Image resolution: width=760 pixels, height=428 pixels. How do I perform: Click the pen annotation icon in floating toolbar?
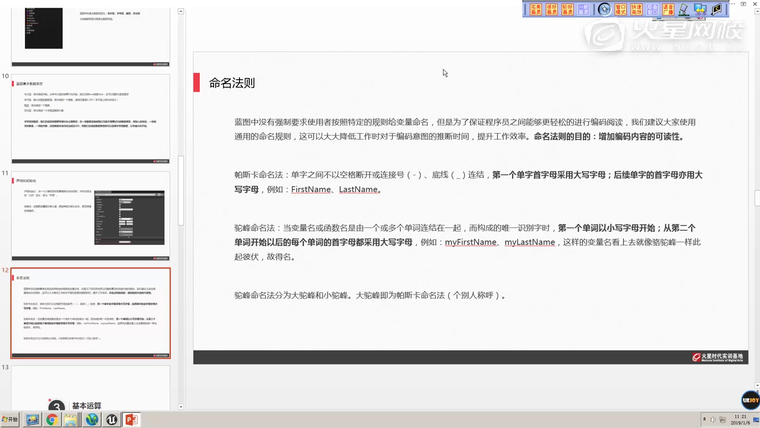(683, 9)
